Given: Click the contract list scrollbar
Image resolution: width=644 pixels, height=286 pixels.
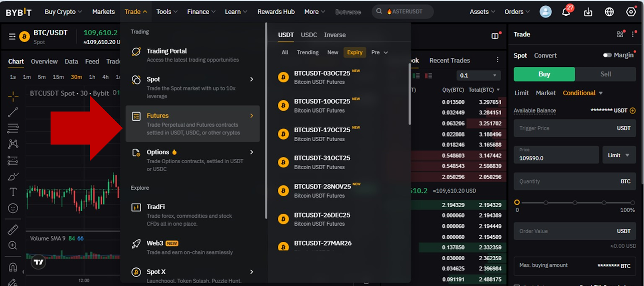Looking at the screenshot, I should pyautogui.click(x=409, y=95).
